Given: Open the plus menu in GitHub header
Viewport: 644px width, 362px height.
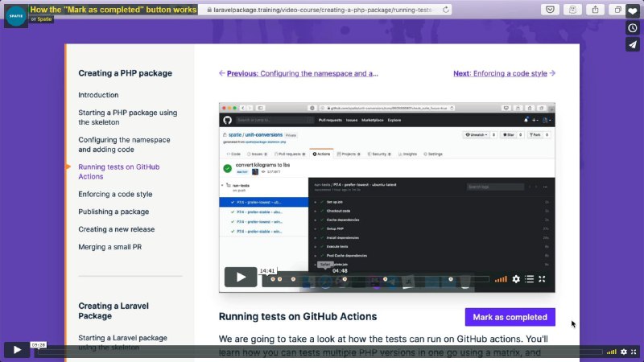Looking at the screenshot, I should [x=535, y=120].
